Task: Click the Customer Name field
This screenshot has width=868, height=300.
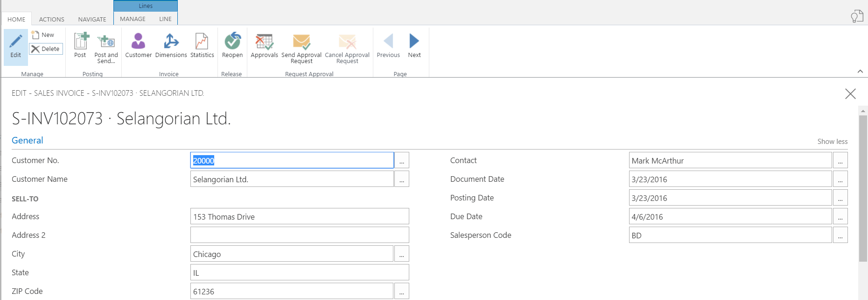Action: [x=292, y=179]
